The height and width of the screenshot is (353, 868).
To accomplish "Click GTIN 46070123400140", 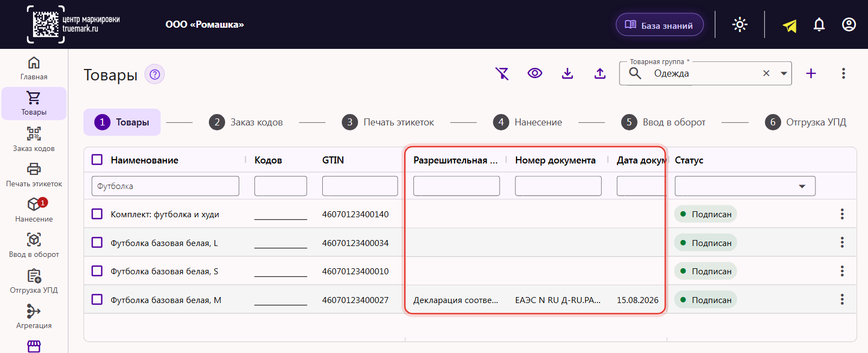I will (355, 214).
